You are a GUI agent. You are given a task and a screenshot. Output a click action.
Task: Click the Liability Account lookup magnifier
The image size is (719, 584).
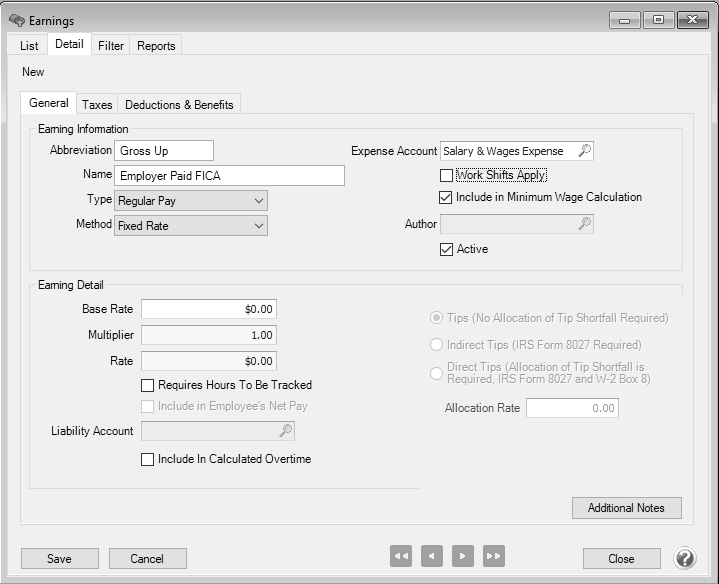coord(285,431)
